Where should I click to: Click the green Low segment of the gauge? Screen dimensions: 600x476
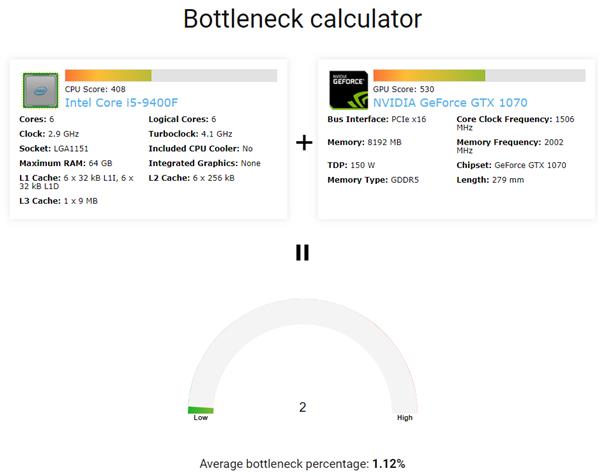click(x=200, y=410)
